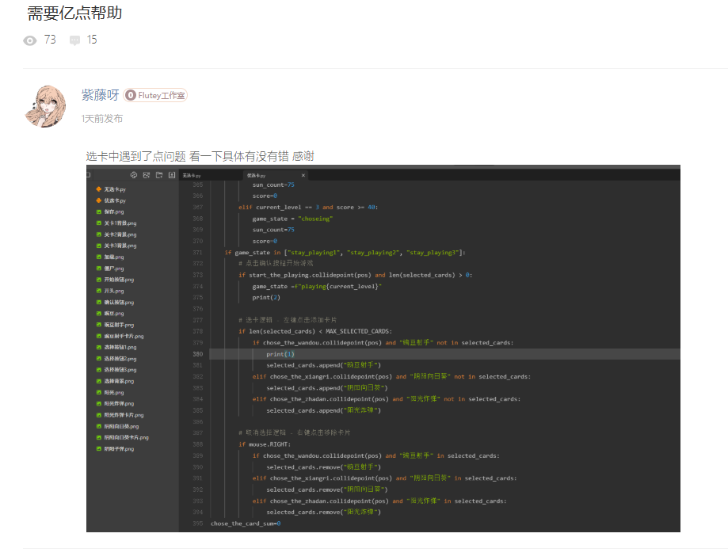The image size is (728, 560).
Task: Click line number 380 in the gutter
Action: tap(197, 354)
